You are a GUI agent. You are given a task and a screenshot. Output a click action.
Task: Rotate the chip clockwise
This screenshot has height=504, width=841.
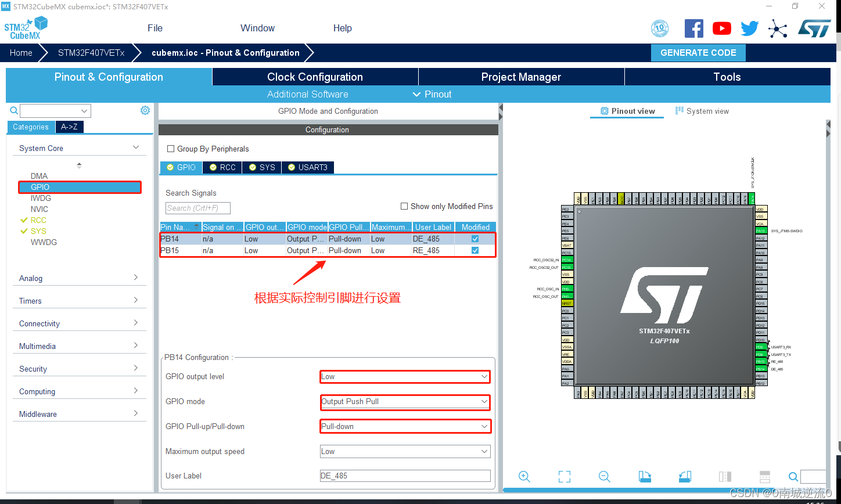tap(645, 477)
